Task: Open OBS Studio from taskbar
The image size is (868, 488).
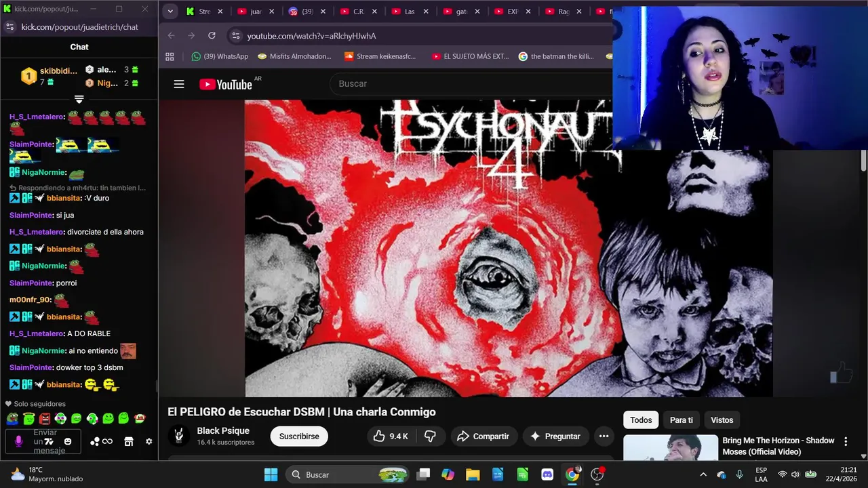Action: [x=597, y=474]
